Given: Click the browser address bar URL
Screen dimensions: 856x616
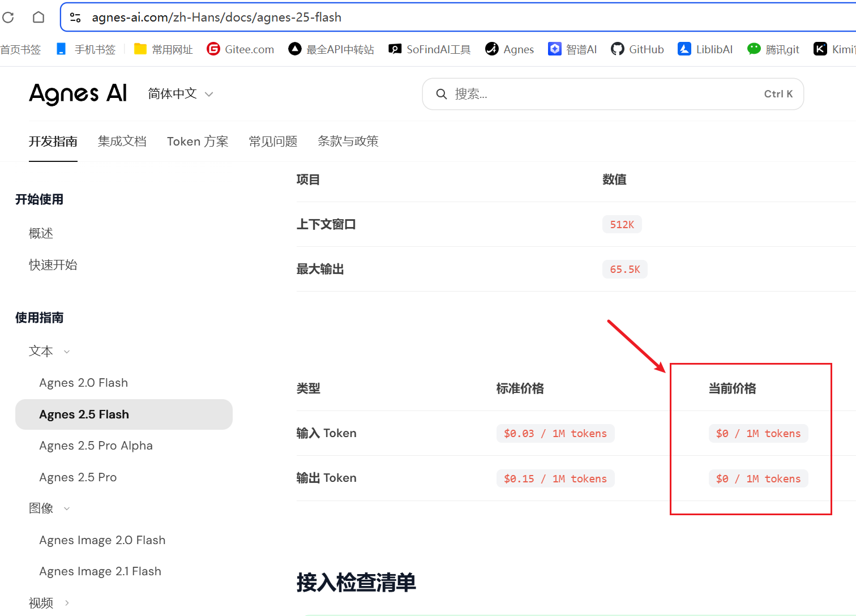Looking at the screenshot, I should click(217, 18).
